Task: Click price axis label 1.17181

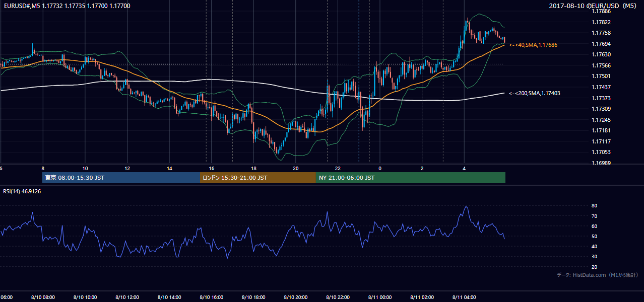Action: [x=602, y=130]
